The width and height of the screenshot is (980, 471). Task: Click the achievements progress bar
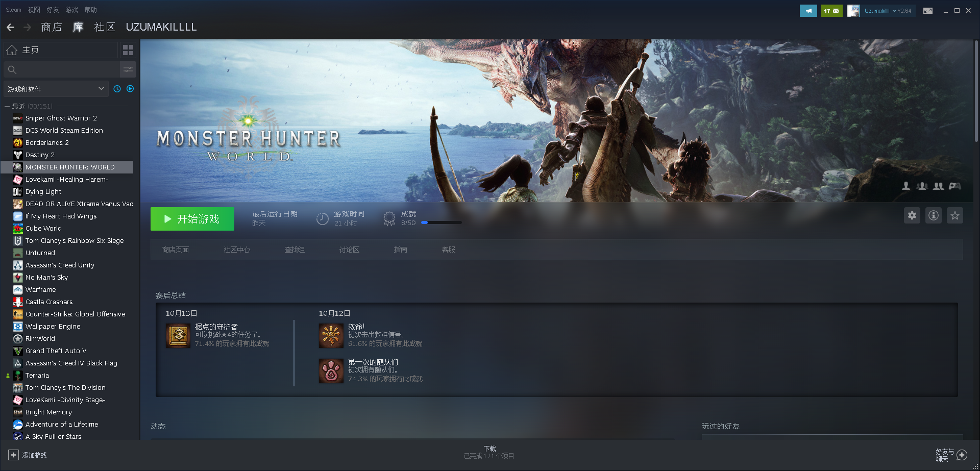(x=442, y=222)
